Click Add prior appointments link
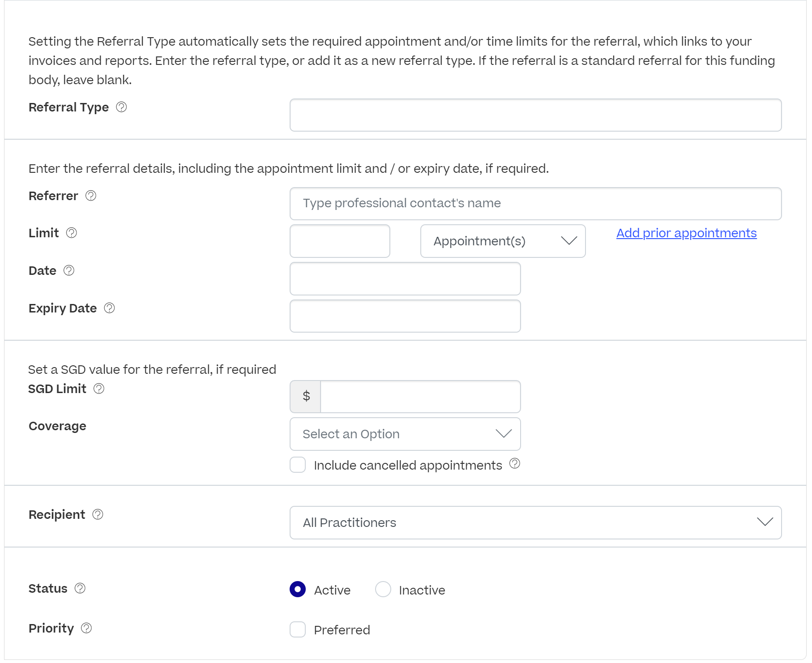812x663 pixels. click(x=686, y=233)
